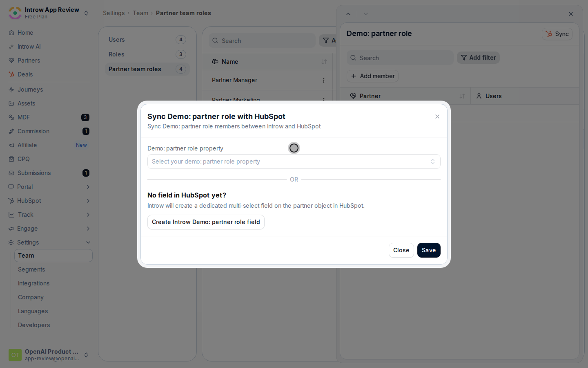Click Team breadcrumb link

coord(140,13)
